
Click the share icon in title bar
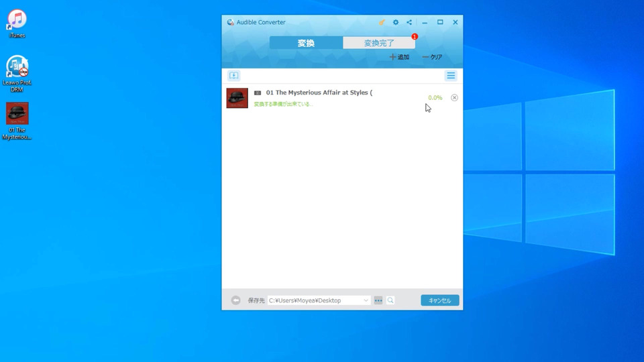point(409,22)
